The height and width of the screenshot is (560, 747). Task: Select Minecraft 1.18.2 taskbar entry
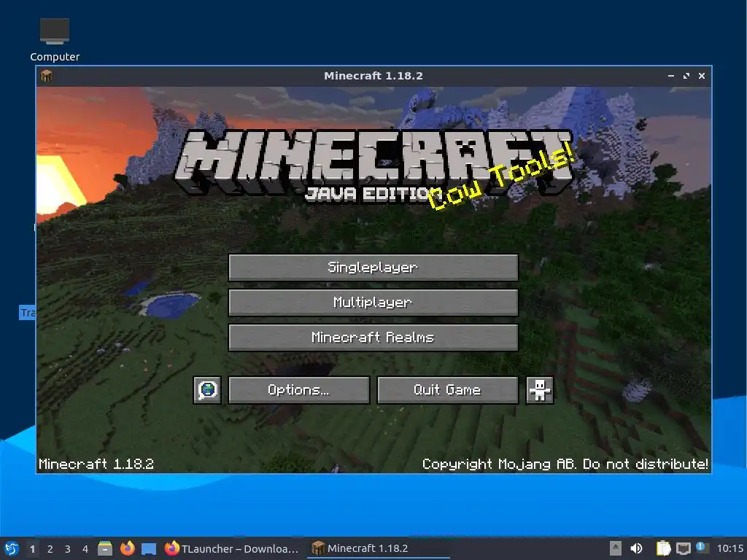click(x=379, y=548)
